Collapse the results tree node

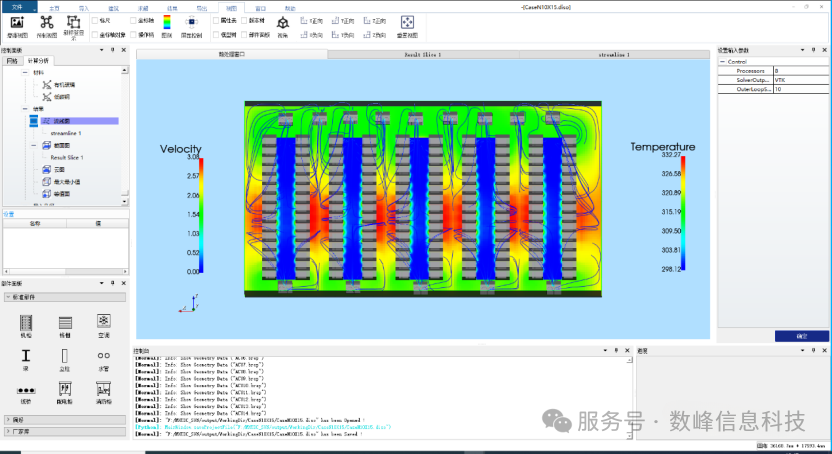(25, 109)
